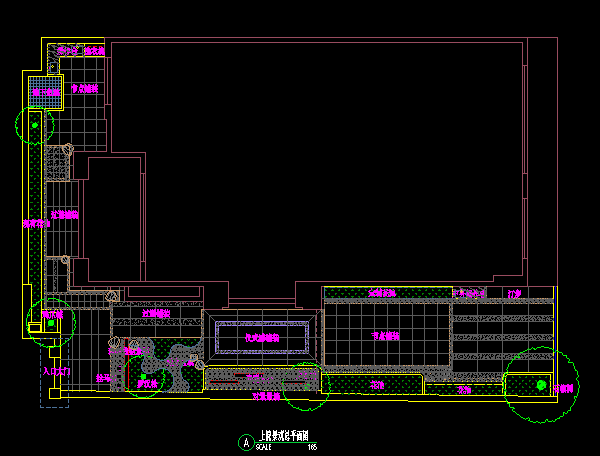This screenshot has width=600, height=456.
Task: Select the rectangular water feature in center
Action: (262, 339)
